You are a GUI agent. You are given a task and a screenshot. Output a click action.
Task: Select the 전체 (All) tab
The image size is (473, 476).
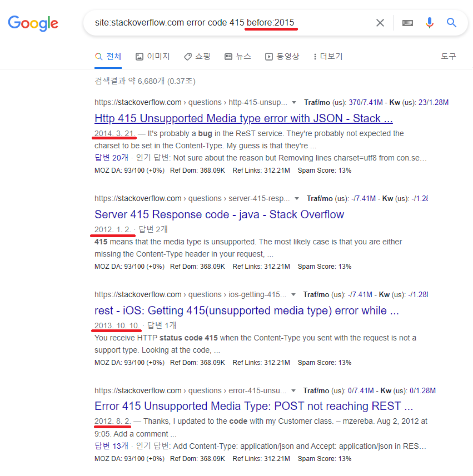click(108, 57)
